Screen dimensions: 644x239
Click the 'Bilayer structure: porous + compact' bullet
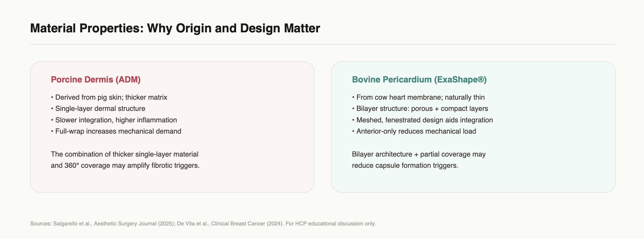420,109
